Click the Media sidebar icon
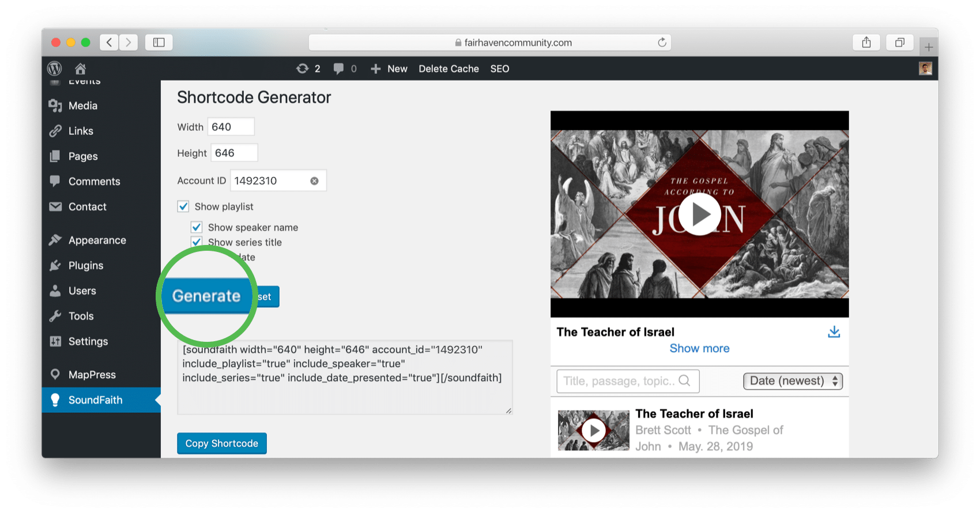The height and width of the screenshot is (513, 980). [55, 105]
